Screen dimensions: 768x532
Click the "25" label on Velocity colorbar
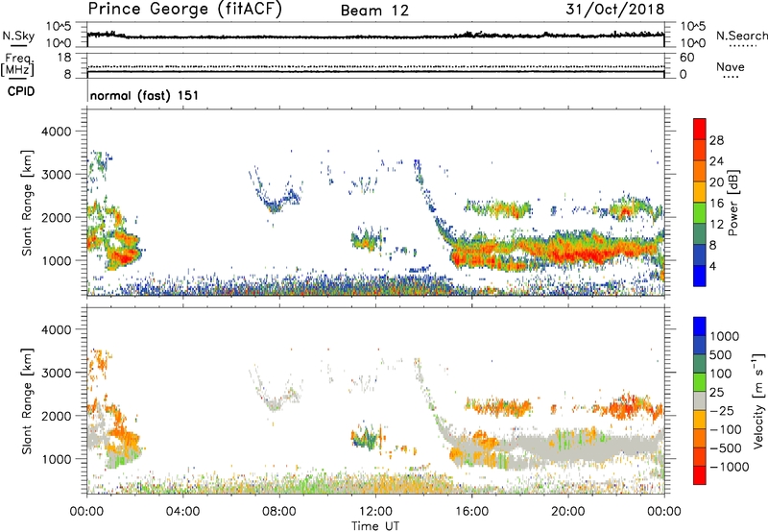point(716,393)
